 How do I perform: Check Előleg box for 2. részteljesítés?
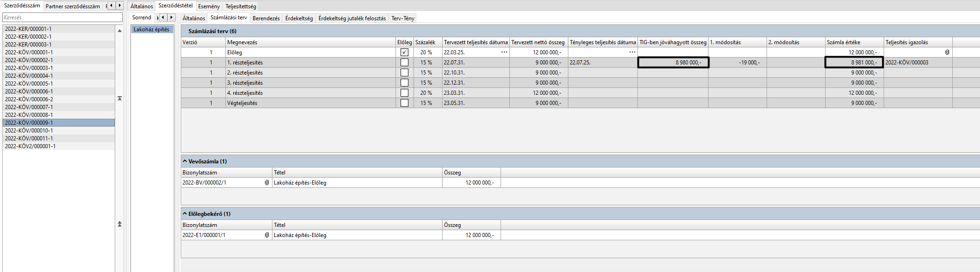[x=405, y=73]
